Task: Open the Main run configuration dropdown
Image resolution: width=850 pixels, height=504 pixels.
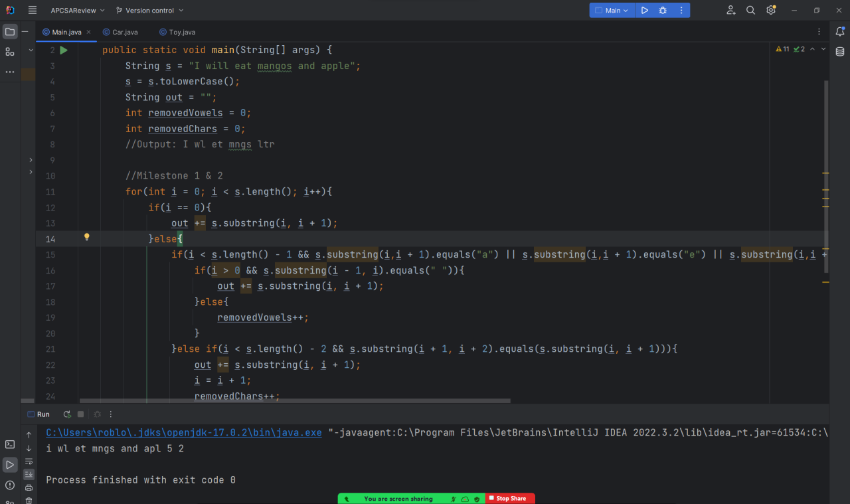Action: click(612, 11)
